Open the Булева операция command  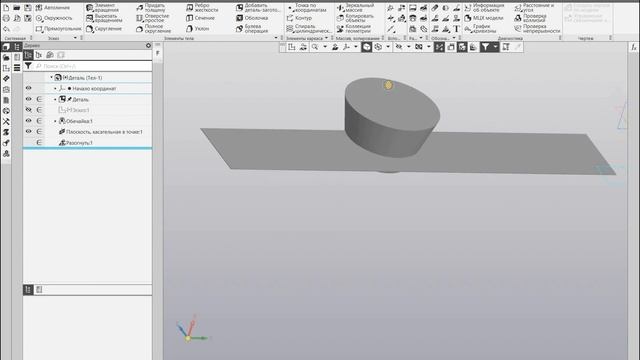(252, 29)
